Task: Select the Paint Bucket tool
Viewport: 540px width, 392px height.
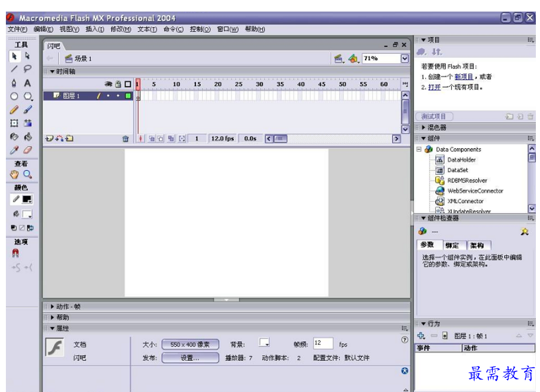Action: point(28,137)
